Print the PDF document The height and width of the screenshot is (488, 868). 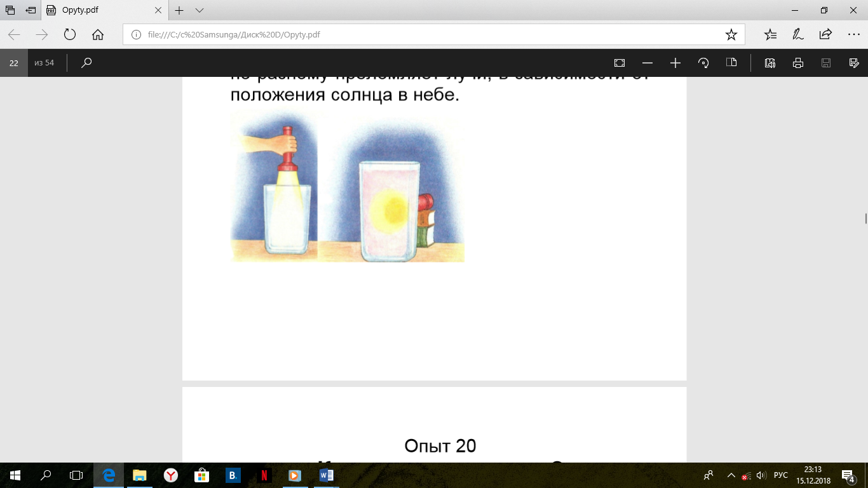[798, 63]
